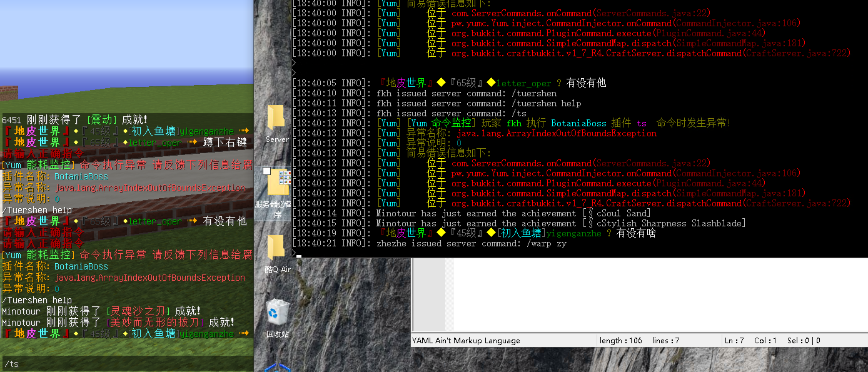
Task: Click console line fkh issued /tuershen help
Action: 437,103
